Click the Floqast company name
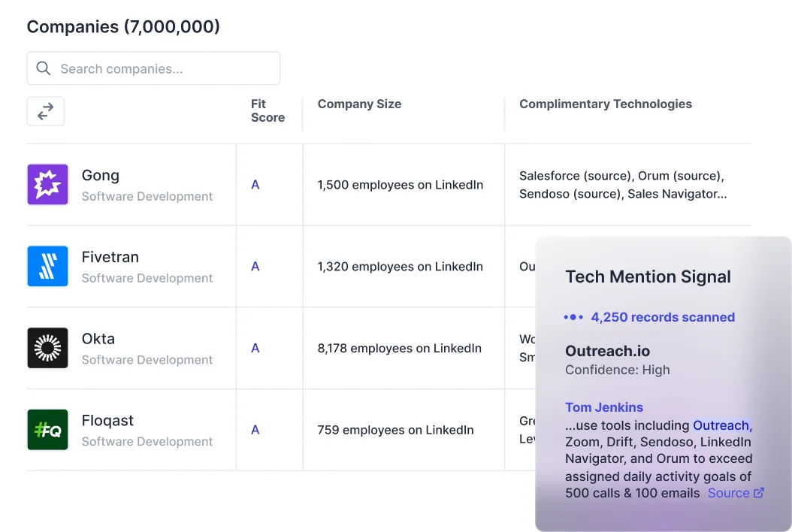 click(x=107, y=421)
